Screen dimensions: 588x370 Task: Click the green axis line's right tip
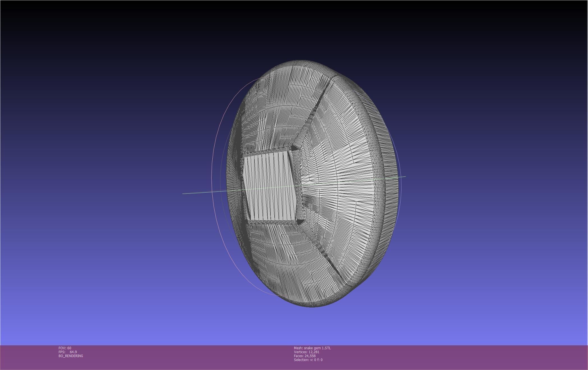pyautogui.click(x=405, y=177)
